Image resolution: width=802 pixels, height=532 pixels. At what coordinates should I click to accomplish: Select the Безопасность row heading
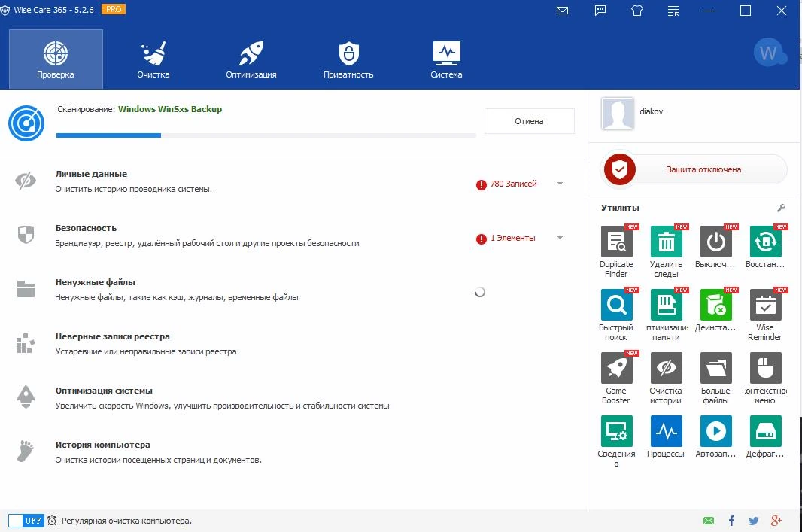(86, 228)
